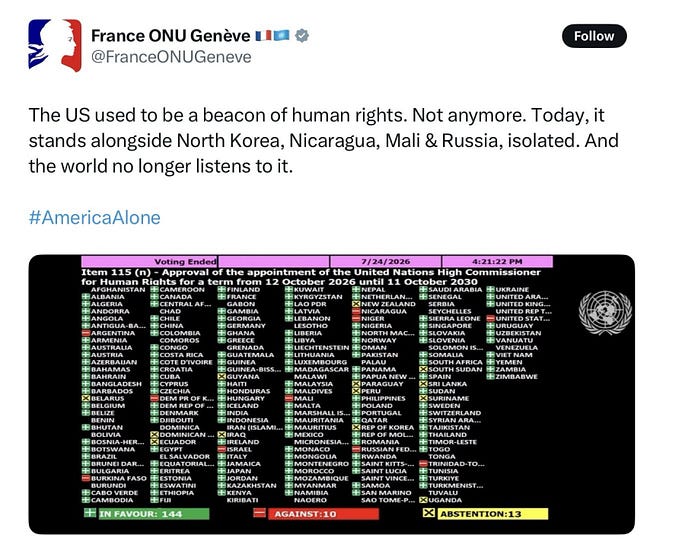Viewport: 685px width, 548px height.
Task: Click the red AGAINST:10 bar
Action: (323, 514)
